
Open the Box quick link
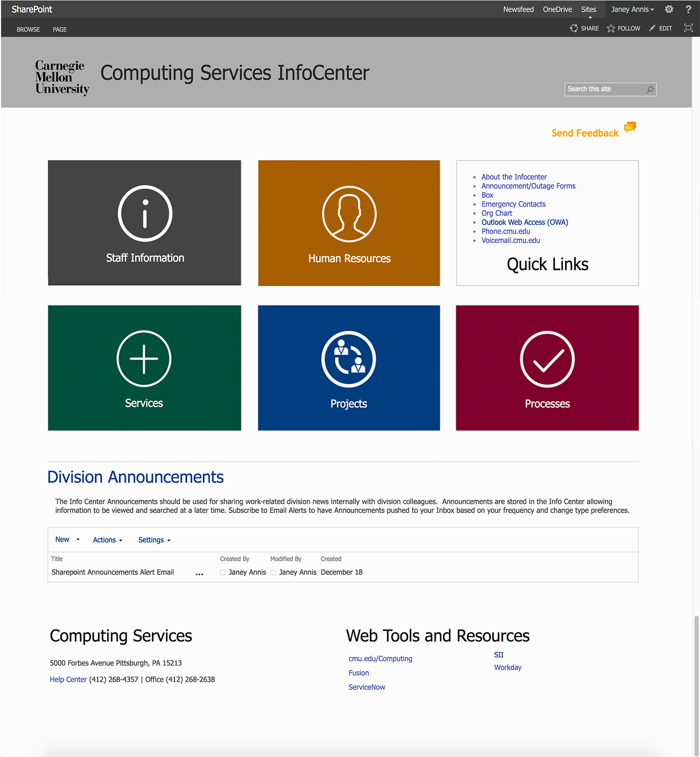coord(487,195)
